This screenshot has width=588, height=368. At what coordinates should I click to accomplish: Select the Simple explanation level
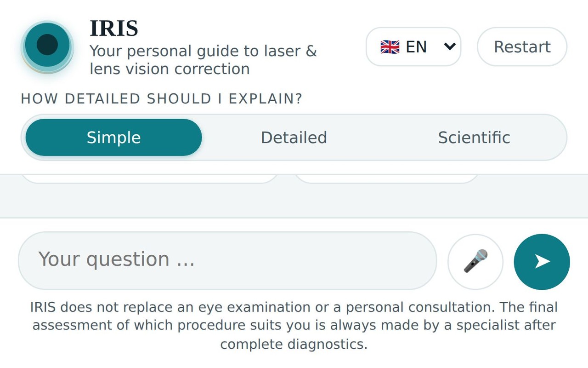click(114, 138)
